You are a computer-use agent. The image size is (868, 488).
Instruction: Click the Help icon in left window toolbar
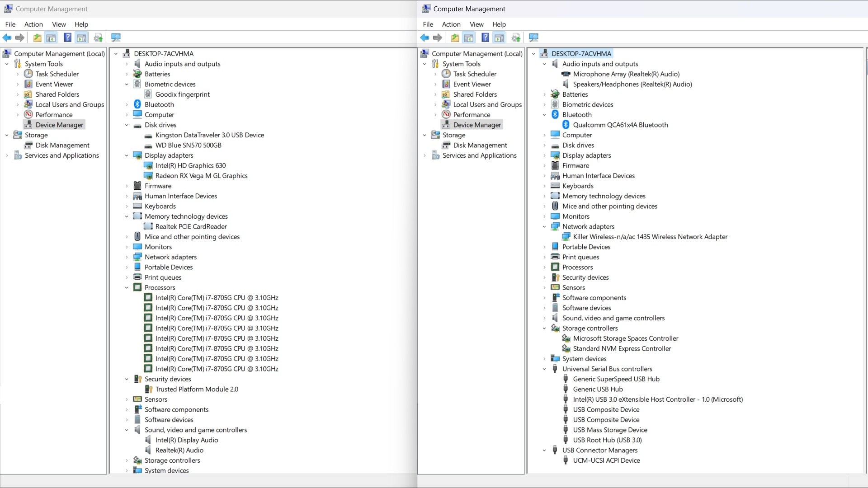[67, 38]
